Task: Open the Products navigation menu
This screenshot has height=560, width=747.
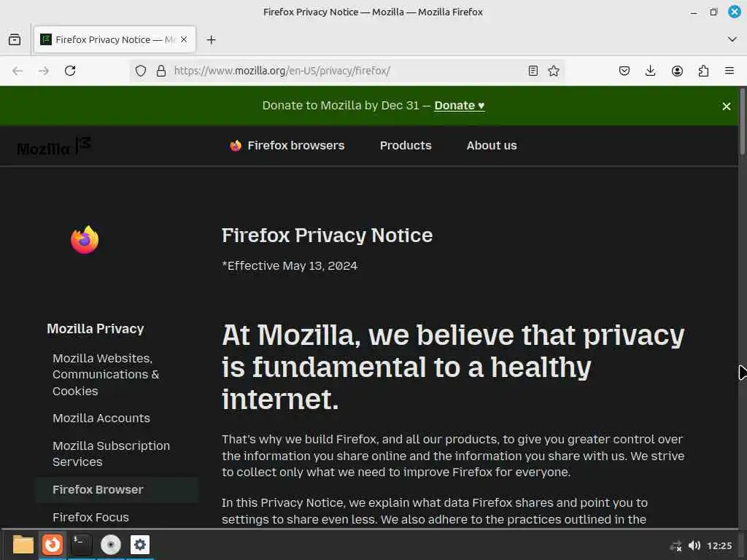Action: click(406, 146)
